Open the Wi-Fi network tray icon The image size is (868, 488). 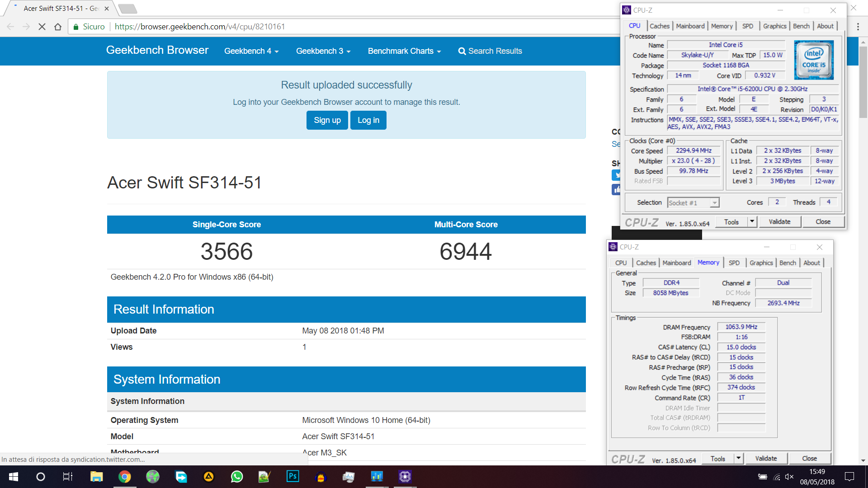[x=777, y=477]
